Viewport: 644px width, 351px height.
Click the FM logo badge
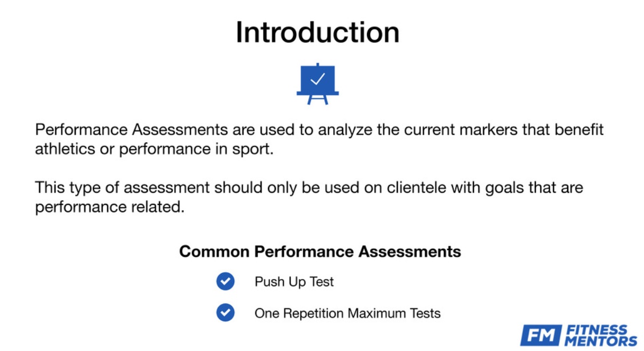click(x=540, y=336)
